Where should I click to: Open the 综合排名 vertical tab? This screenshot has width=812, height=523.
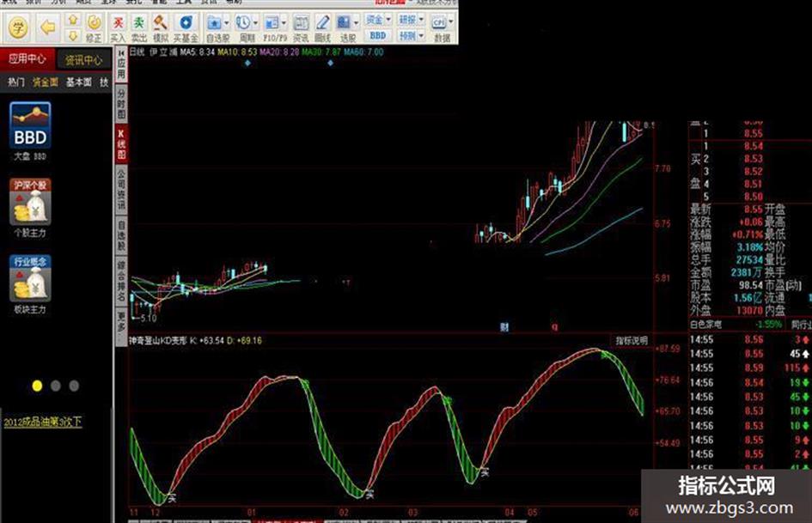pyautogui.click(x=121, y=283)
